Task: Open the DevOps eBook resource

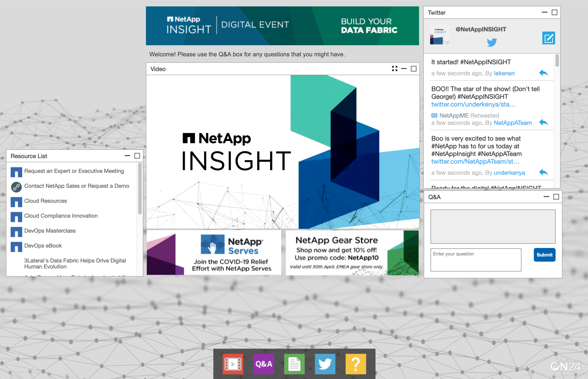Action: pos(43,246)
